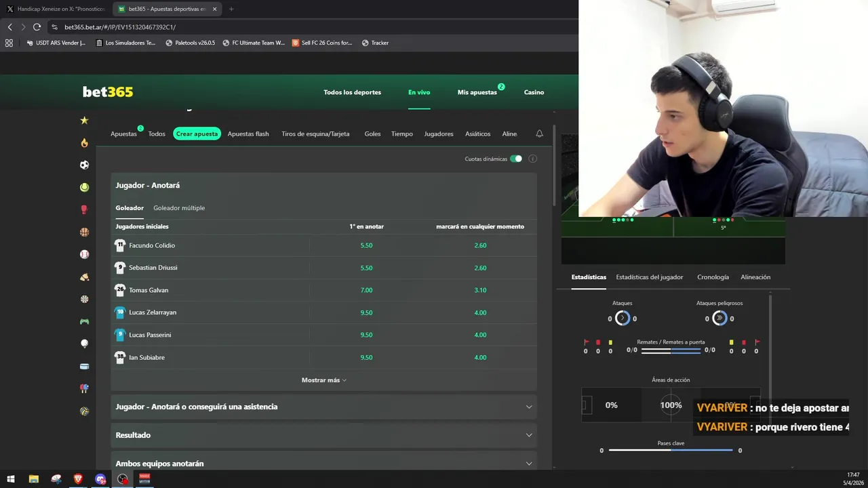Select the Apuestas flash filter
This screenshot has width=868, height=488.
[248, 134]
